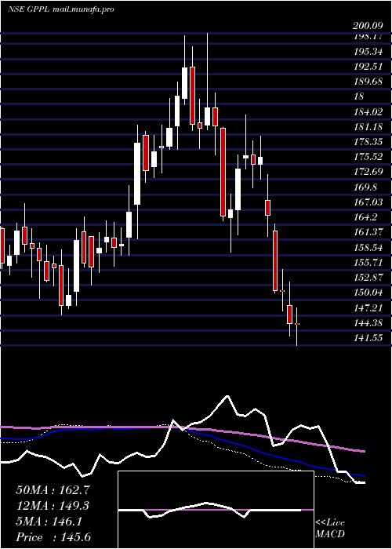Click the 181.18 price axis label
This screenshot has height=549, width=392.
(368, 127)
